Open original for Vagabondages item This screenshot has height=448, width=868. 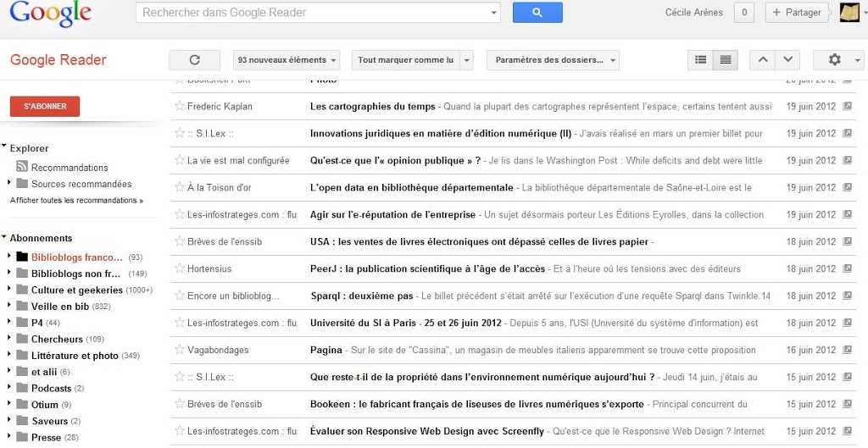[x=847, y=350]
